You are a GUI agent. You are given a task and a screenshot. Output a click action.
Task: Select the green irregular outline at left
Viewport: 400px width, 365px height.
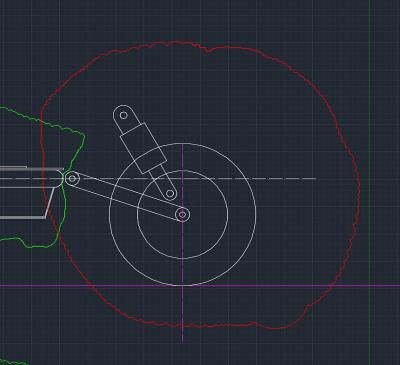point(84,136)
